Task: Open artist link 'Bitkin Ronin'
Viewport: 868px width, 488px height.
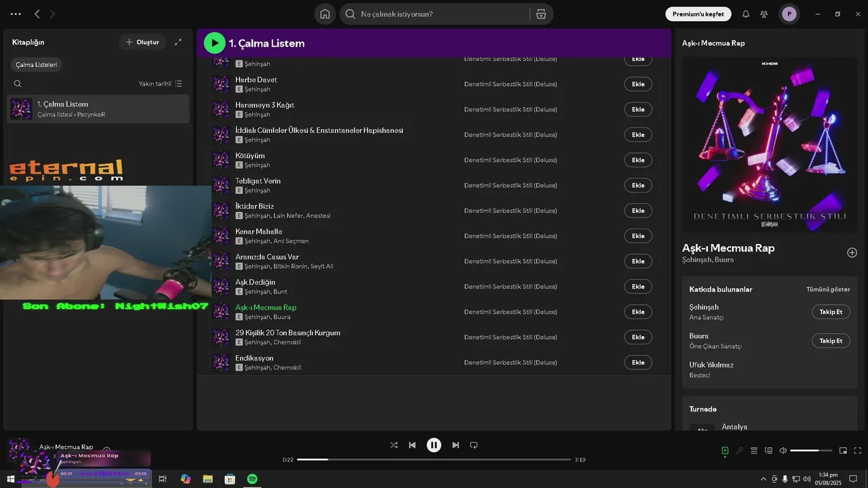Action: tap(290, 266)
